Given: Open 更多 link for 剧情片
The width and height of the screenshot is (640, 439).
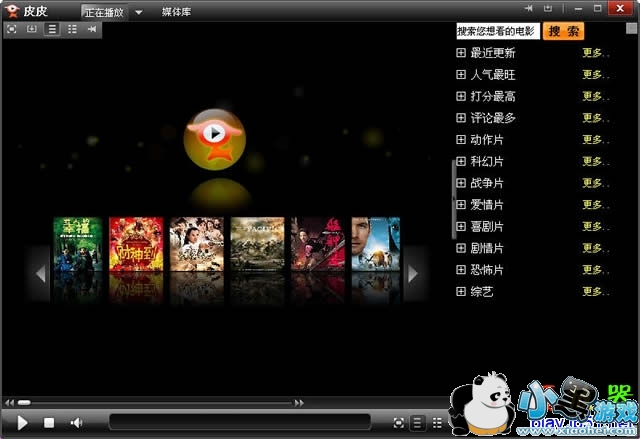Looking at the screenshot, I should tap(595, 248).
